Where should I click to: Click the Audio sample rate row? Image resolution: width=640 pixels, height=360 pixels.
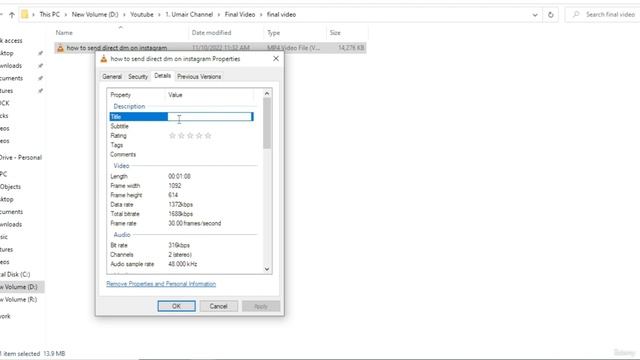tap(182, 264)
